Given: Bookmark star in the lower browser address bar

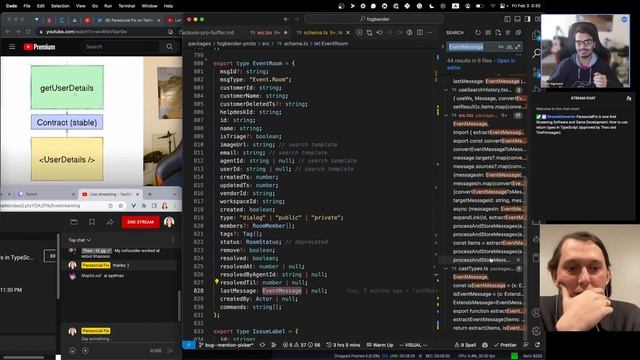Looking at the screenshot, I should tap(121, 206).
